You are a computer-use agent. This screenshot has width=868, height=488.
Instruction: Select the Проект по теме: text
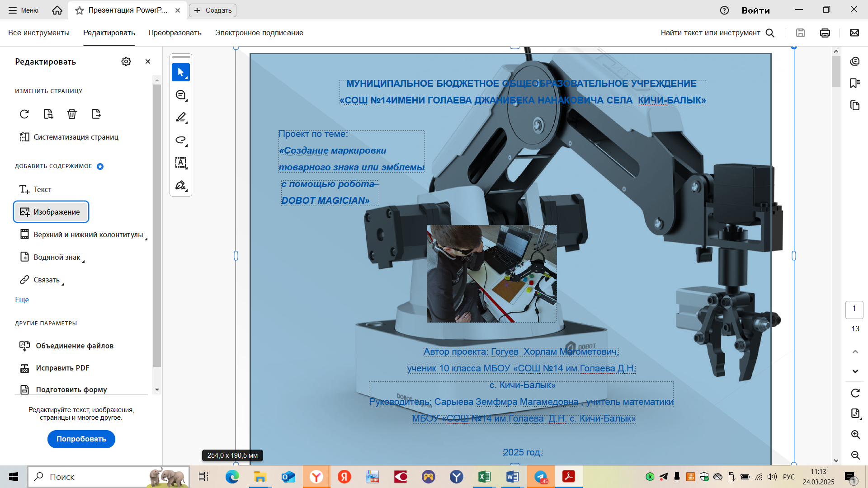(313, 134)
